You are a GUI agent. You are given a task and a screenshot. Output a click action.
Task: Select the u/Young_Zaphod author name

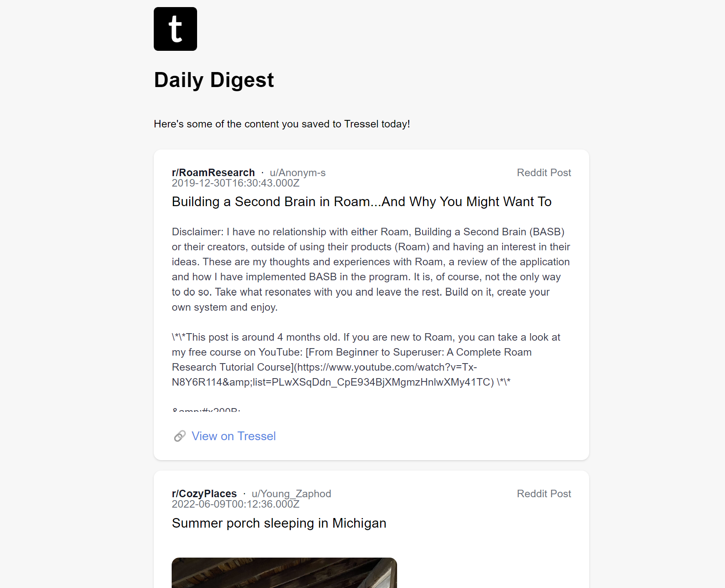coord(291,493)
